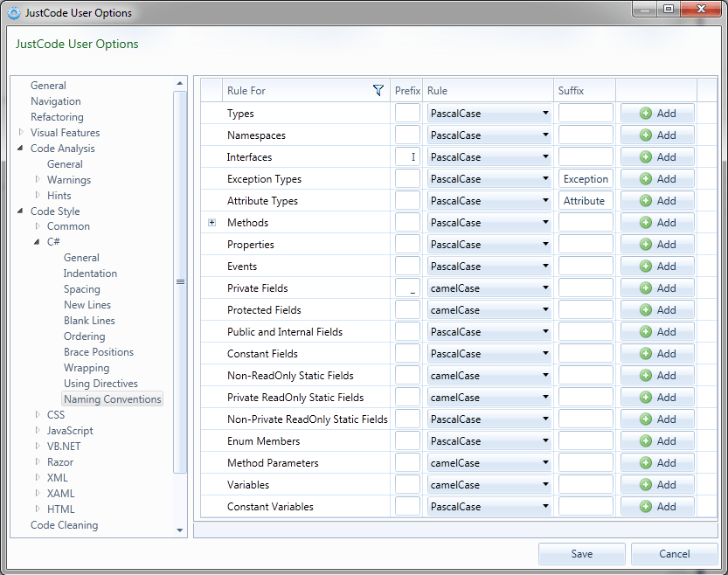Viewport: 728px width, 575px height.
Task: Add a rule for Methods
Action: tap(657, 222)
